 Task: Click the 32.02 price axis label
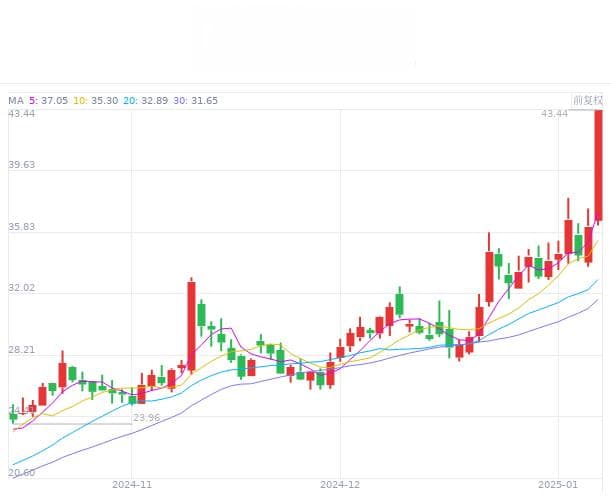[21, 288]
